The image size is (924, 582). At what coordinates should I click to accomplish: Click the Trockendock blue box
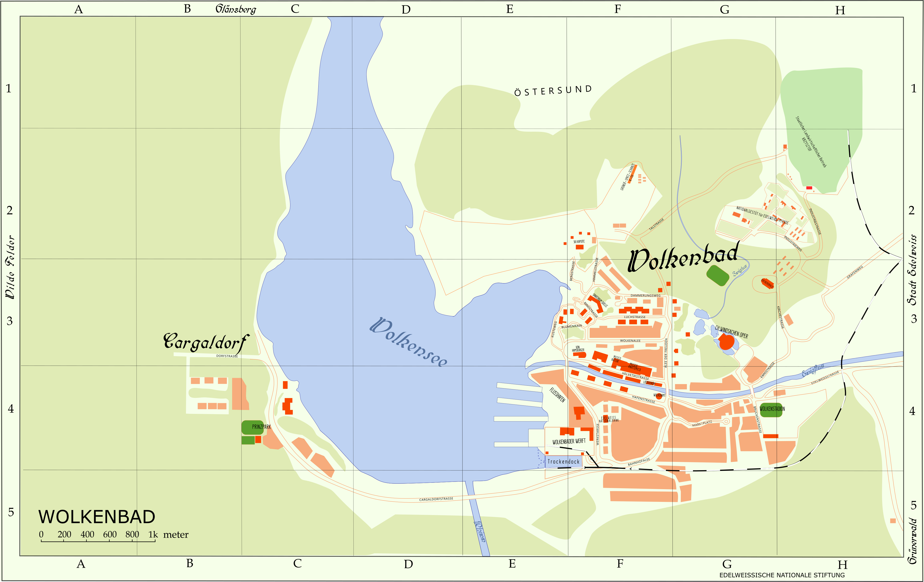pos(563,461)
